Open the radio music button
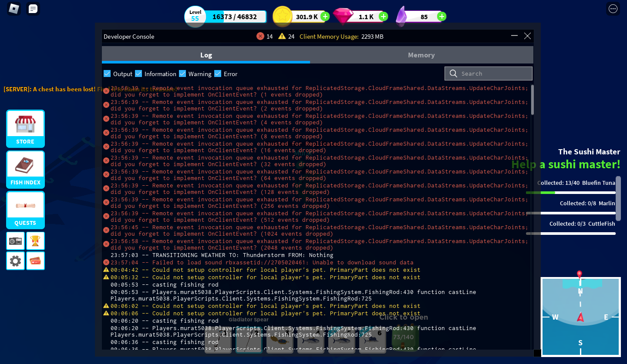This screenshot has width=627, height=364. (15, 240)
